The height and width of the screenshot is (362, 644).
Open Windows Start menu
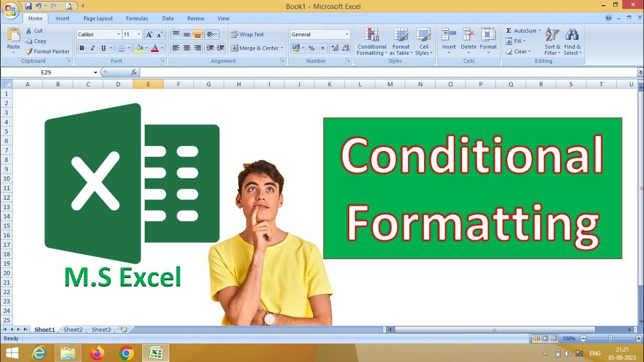(x=11, y=353)
